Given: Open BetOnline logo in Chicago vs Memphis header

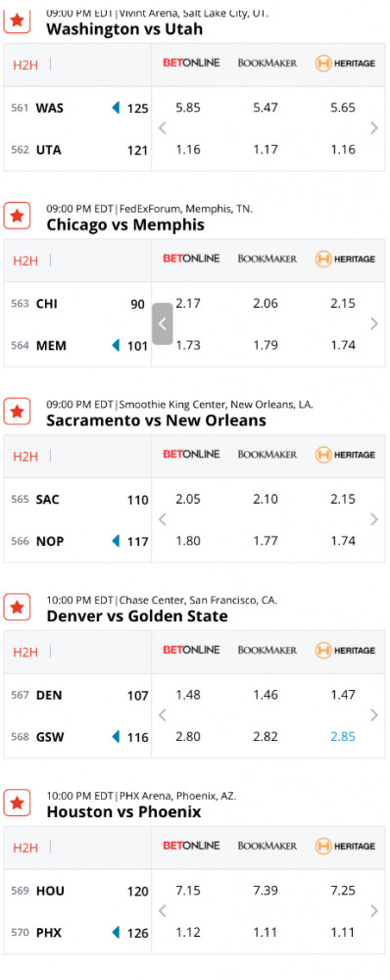Looking at the screenshot, I should [x=191, y=258].
